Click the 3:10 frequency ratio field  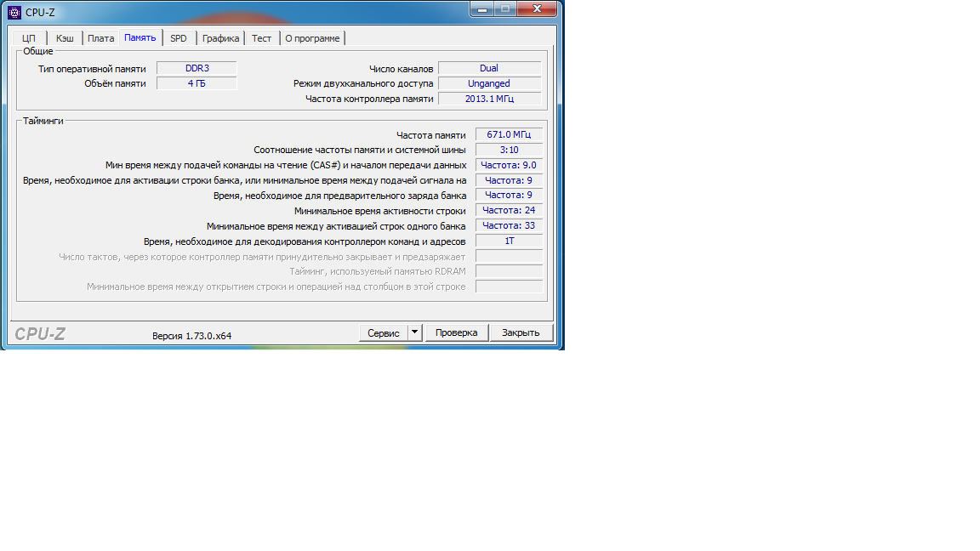point(509,150)
